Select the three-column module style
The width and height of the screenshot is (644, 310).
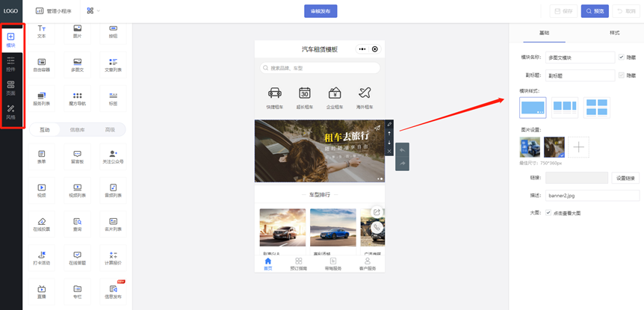565,108
